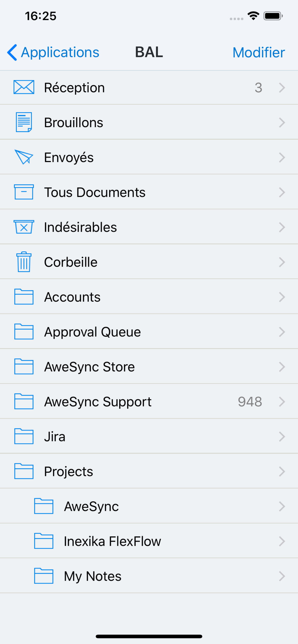Select the Brouillons label

point(74,122)
